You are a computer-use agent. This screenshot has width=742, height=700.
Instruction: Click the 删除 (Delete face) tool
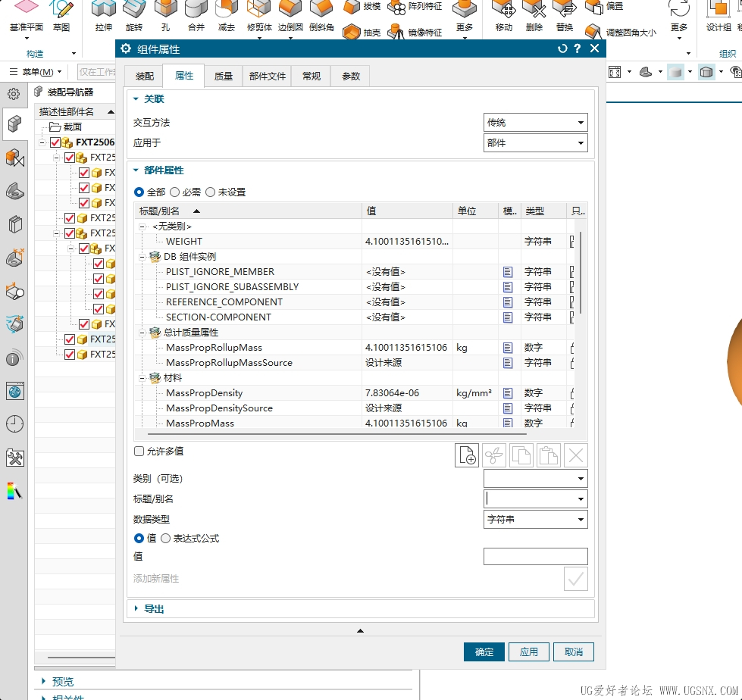pos(534,16)
